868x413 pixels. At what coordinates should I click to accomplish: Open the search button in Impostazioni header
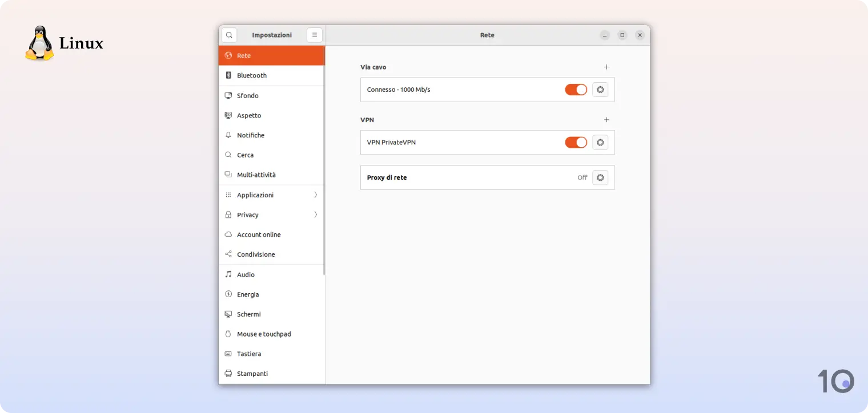[x=229, y=35]
